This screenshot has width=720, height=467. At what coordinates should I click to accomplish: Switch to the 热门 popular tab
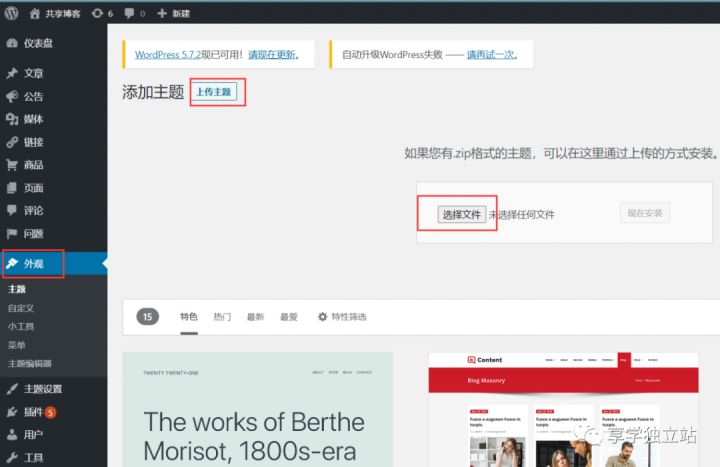click(x=222, y=317)
